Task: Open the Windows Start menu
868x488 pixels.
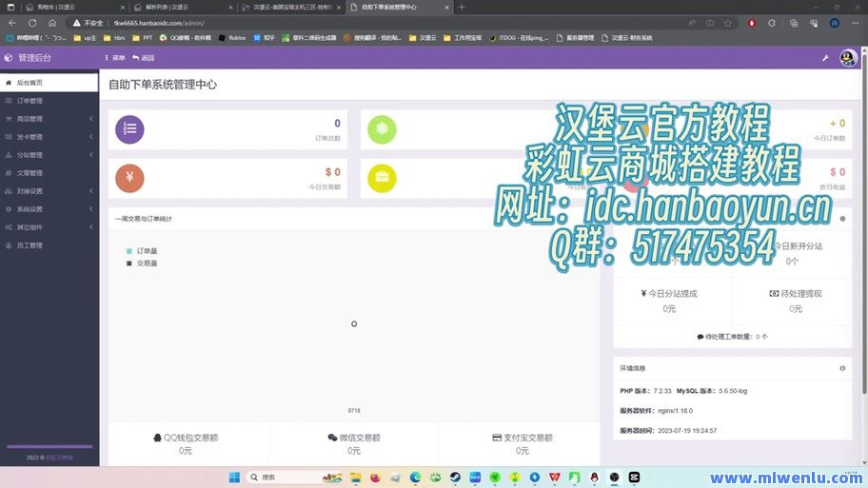Action: click(x=234, y=477)
